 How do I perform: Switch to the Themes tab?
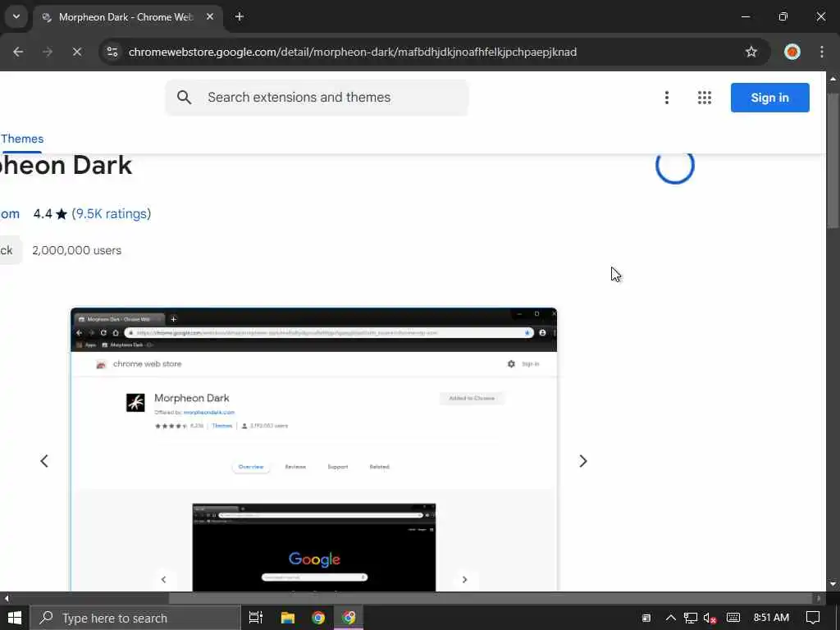point(22,139)
